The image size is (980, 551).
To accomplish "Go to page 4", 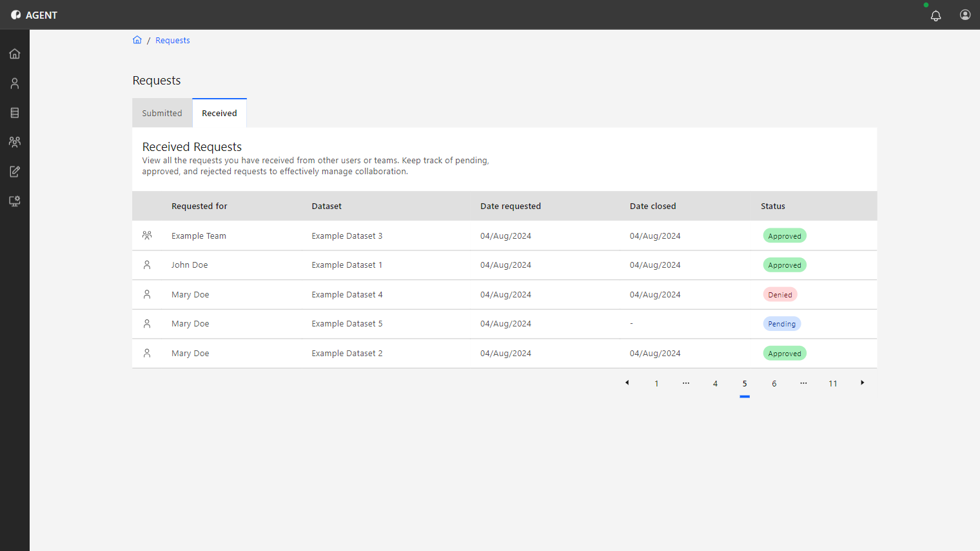I will (715, 383).
